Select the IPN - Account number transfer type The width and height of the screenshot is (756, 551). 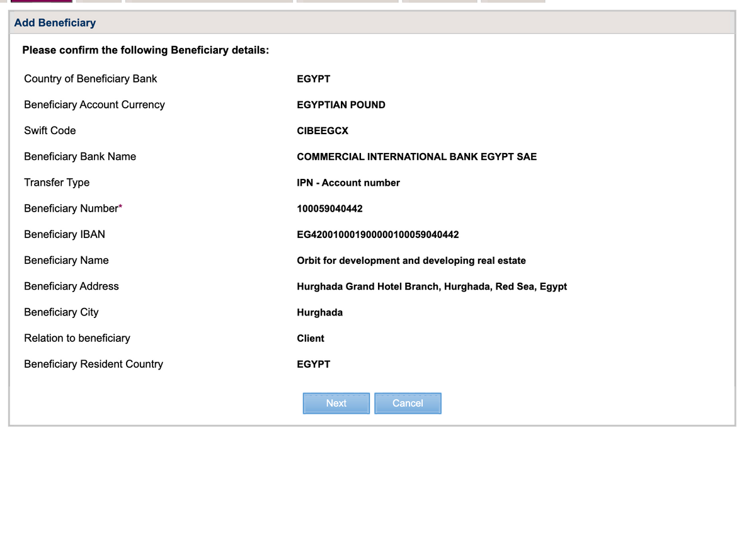point(348,183)
